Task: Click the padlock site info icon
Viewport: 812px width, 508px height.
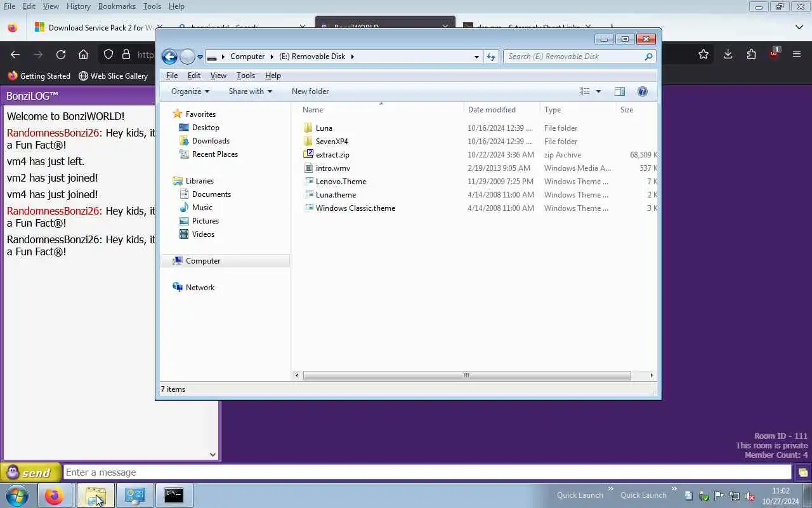Action: [126, 55]
